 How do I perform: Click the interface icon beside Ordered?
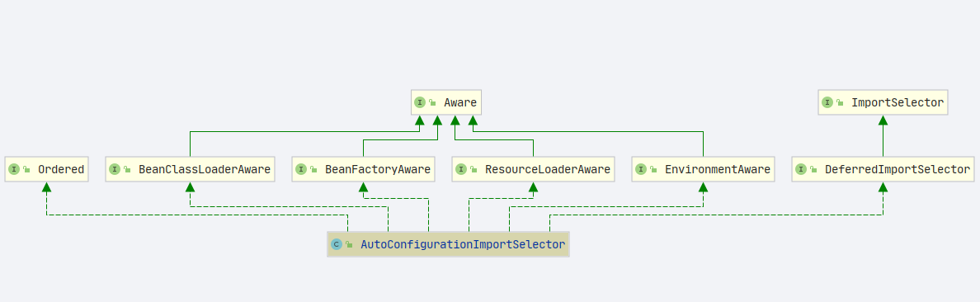(14, 169)
